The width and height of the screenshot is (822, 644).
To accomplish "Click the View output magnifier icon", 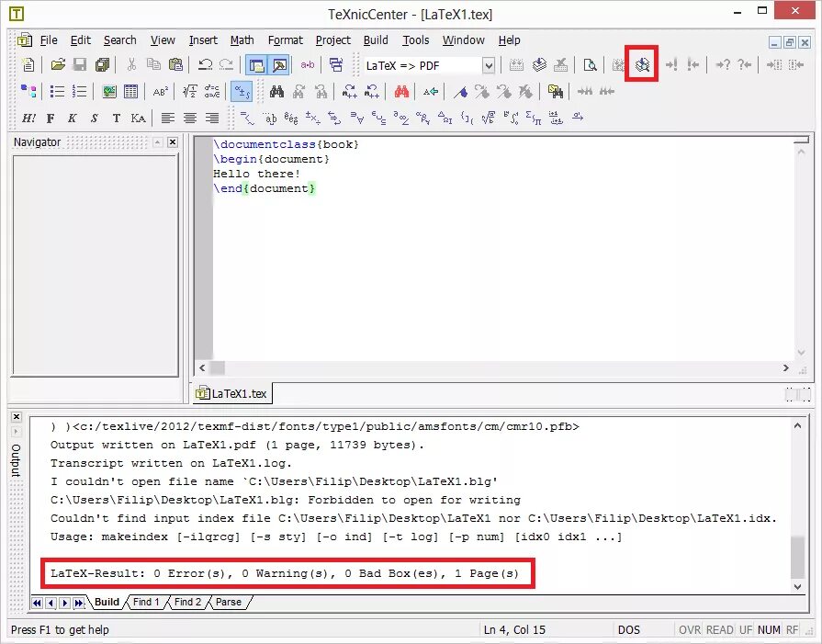I will (590, 65).
